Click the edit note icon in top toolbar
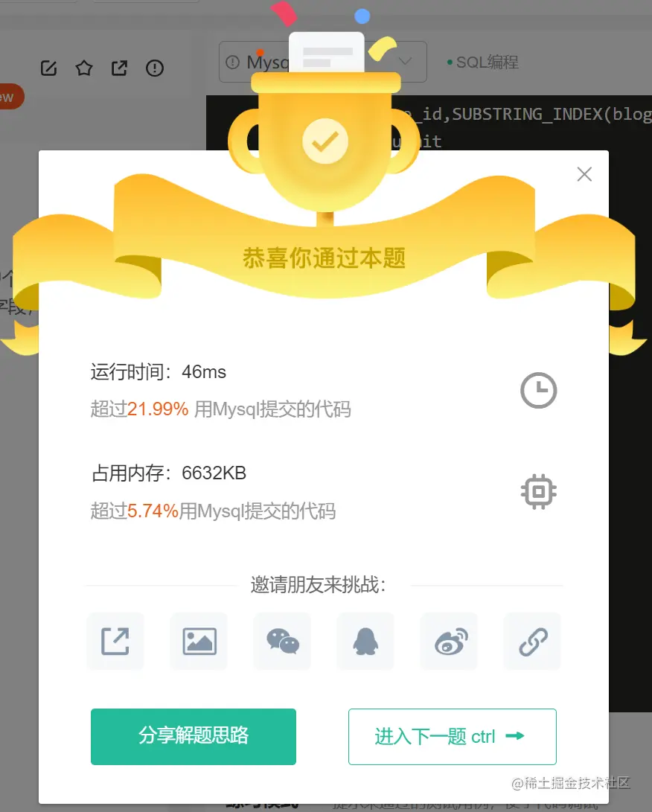Screen dimensions: 652x812 coord(48,68)
